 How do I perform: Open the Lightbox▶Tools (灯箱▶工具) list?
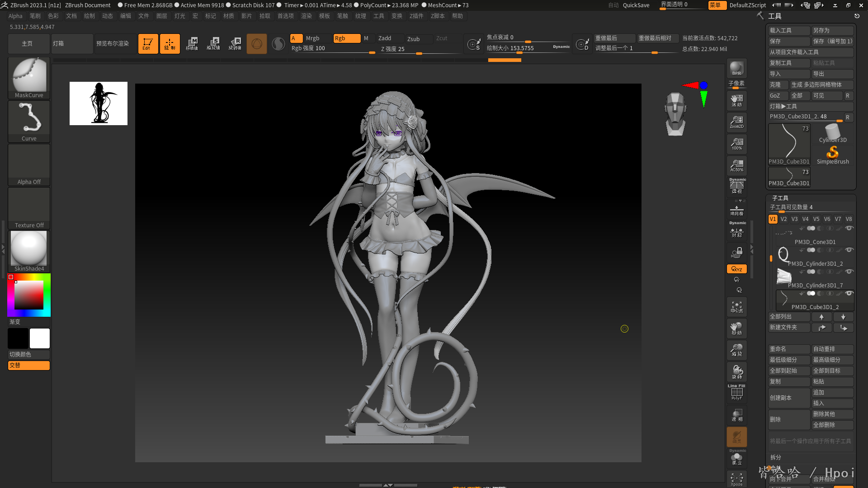pos(811,106)
